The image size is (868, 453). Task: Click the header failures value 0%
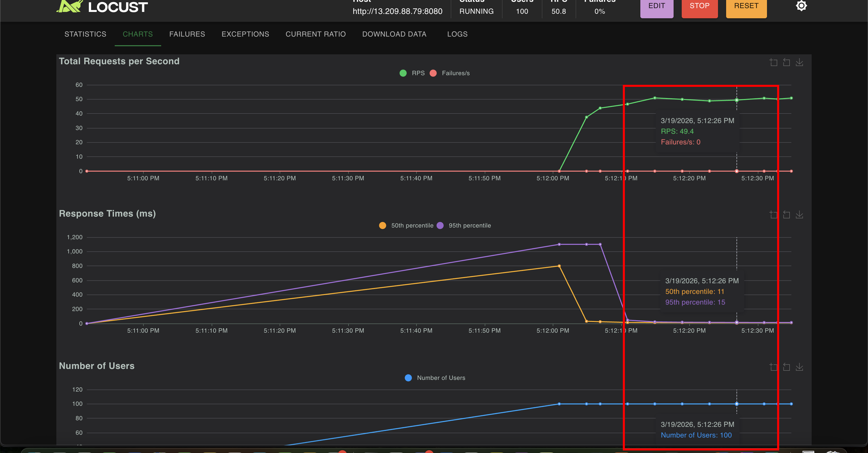[x=600, y=11]
